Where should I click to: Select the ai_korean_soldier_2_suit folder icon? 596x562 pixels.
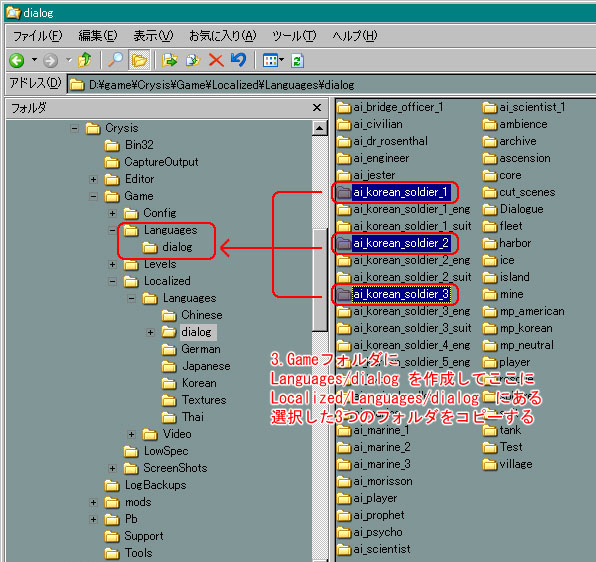click(x=344, y=278)
